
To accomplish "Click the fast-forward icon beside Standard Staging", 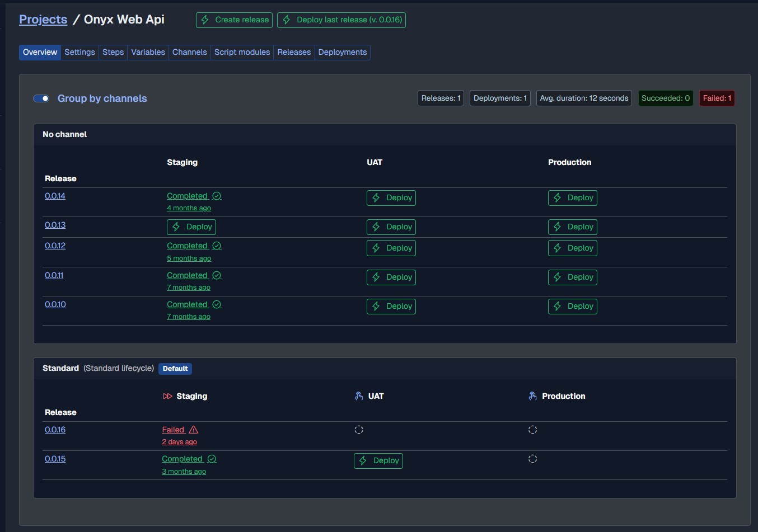I will point(167,396).
